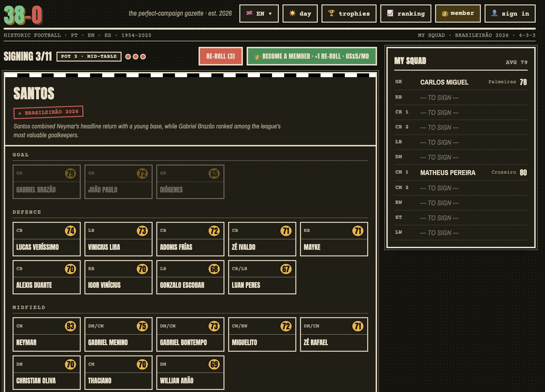This screenshot has height=392, width=545.
Task: Click the ranking chart icon
Action: pos(390,13)
